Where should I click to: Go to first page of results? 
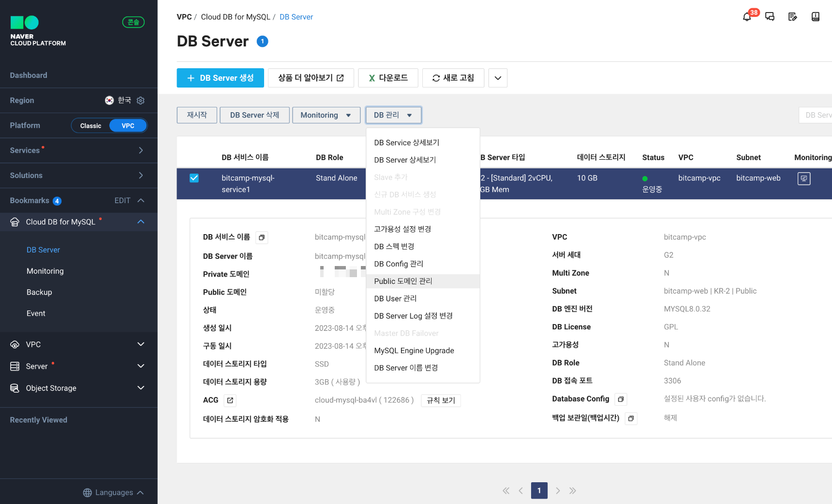click(506, 490)
